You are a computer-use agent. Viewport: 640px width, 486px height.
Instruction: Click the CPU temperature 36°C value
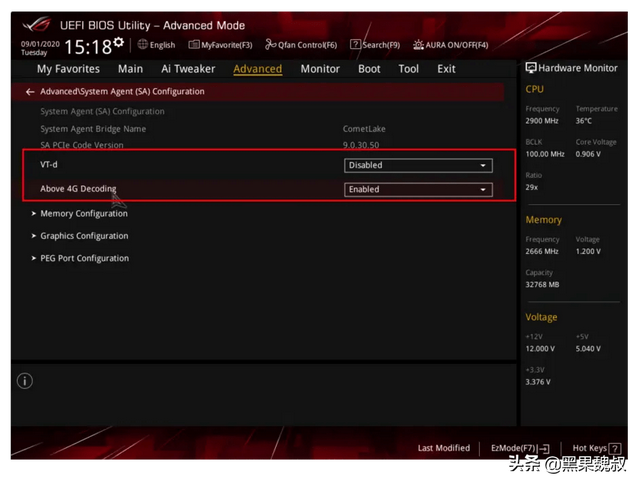click(584, 121)
